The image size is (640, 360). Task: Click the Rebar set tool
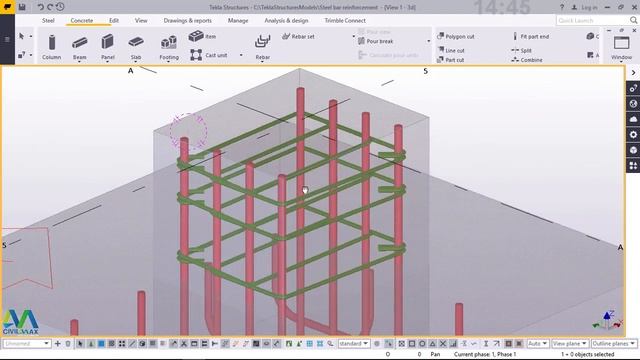point(298,36)
